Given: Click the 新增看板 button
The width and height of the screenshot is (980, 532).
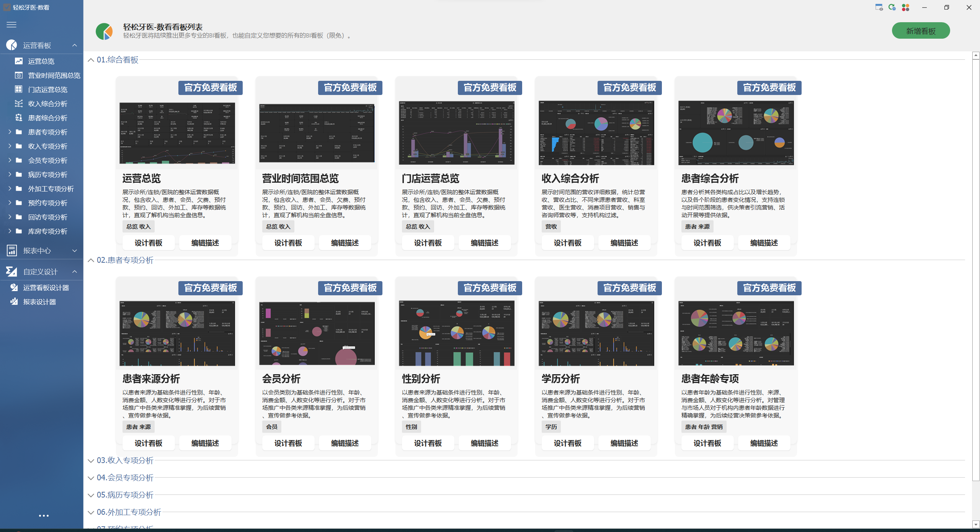Looking at the screenshot, I should point(921,31).
